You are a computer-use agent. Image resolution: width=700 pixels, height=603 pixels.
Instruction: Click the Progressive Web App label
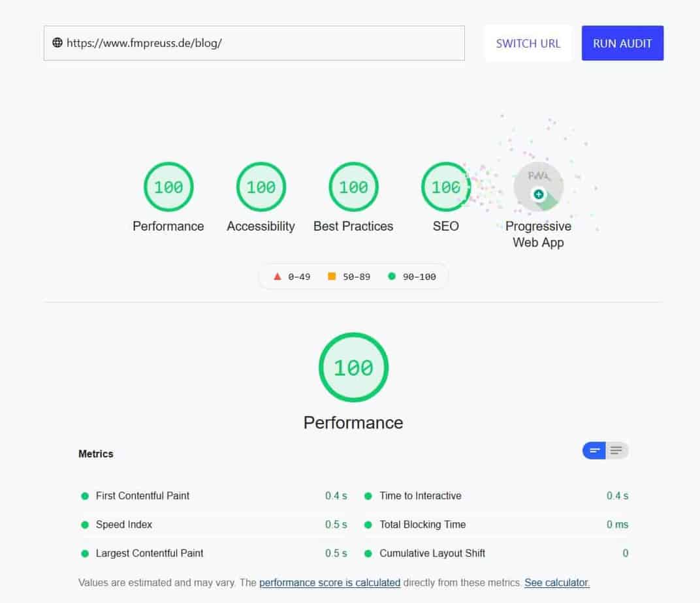coord(539,234)
